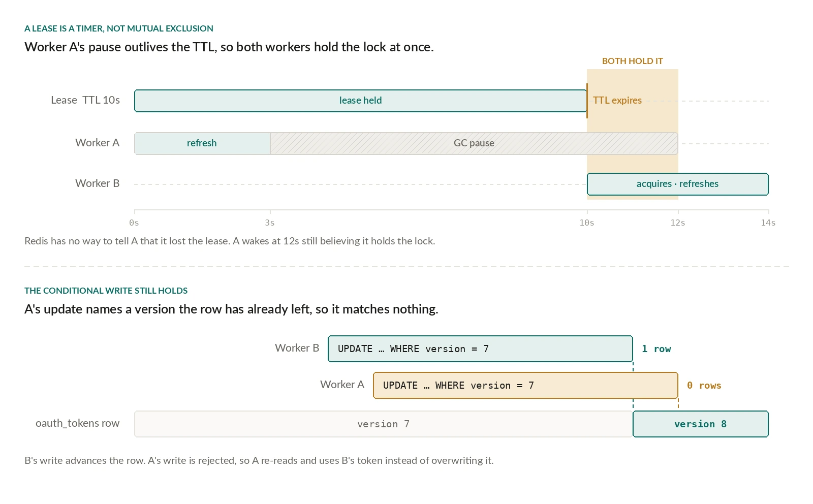Click the '1 row' result text

pyautogui.click(x=656, y=349)
